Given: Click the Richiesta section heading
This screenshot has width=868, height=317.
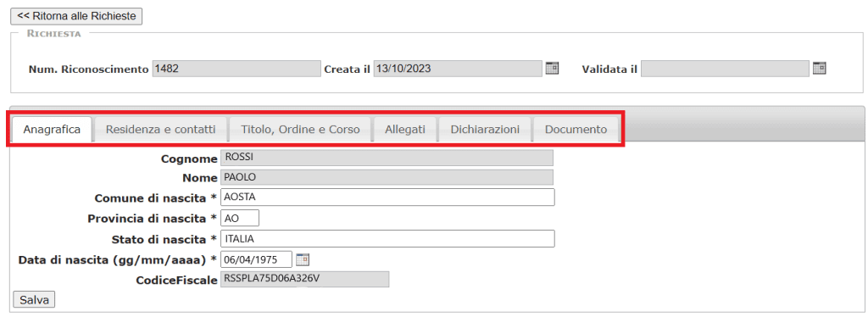Looking at the screenshot, I should [53, 34].
